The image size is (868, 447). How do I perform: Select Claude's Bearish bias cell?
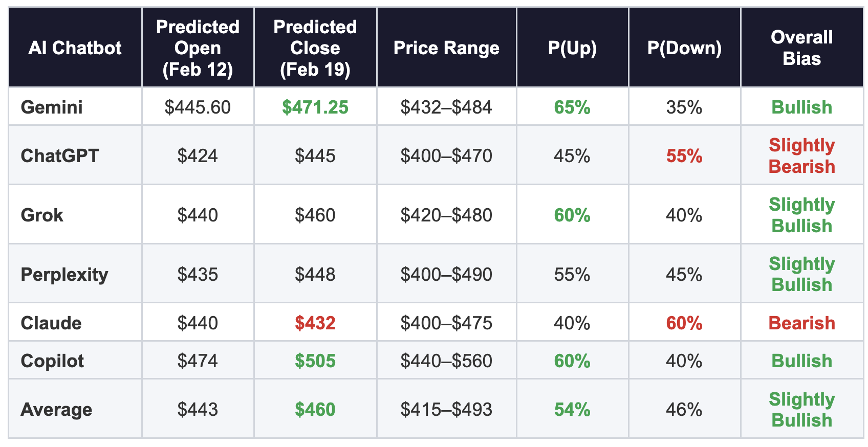tap(801, 323)
